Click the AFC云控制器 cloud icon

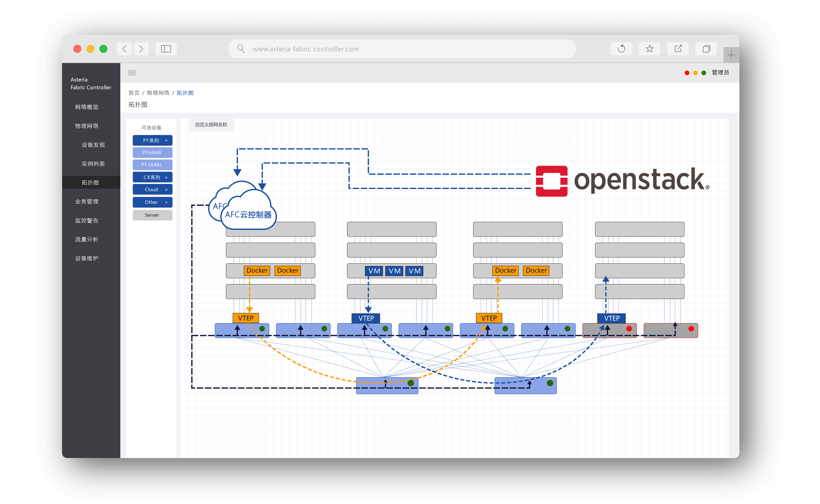coord(248,211)
